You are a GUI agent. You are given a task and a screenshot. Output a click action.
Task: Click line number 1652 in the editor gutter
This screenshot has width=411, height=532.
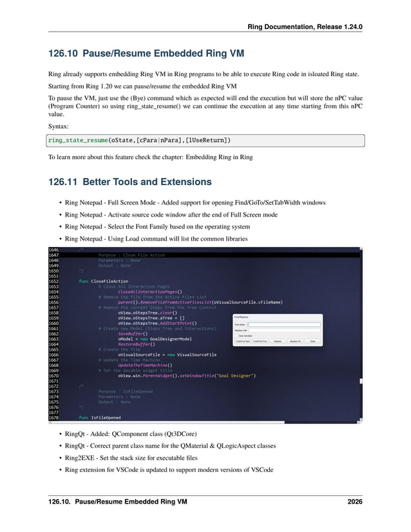coord(53,281)
